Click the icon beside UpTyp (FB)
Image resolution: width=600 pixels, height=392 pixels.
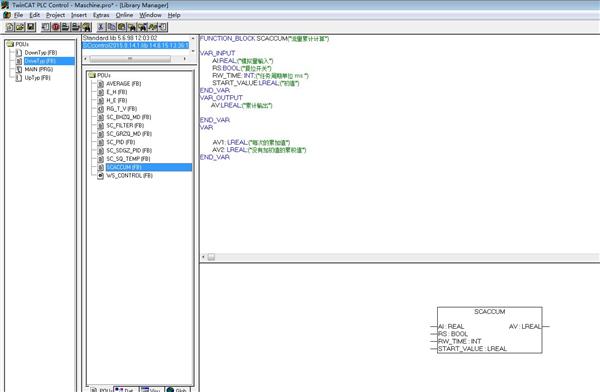tap(19, 78)
